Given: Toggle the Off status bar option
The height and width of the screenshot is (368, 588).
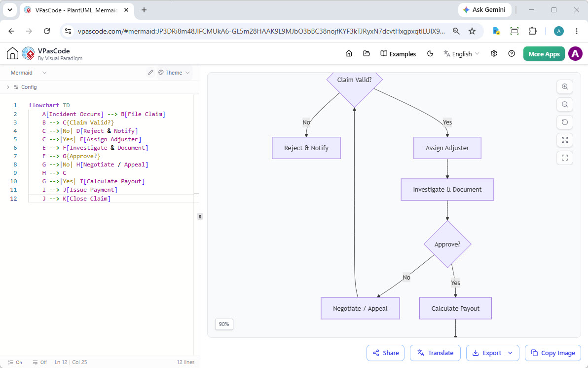Looking at the screenshot, I should (x=40, y=362).
